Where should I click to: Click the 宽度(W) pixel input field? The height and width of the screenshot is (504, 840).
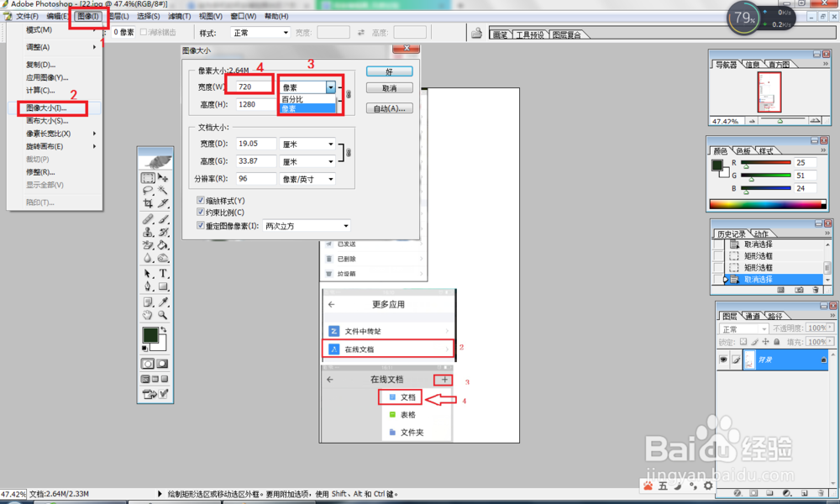coord(255,87)
